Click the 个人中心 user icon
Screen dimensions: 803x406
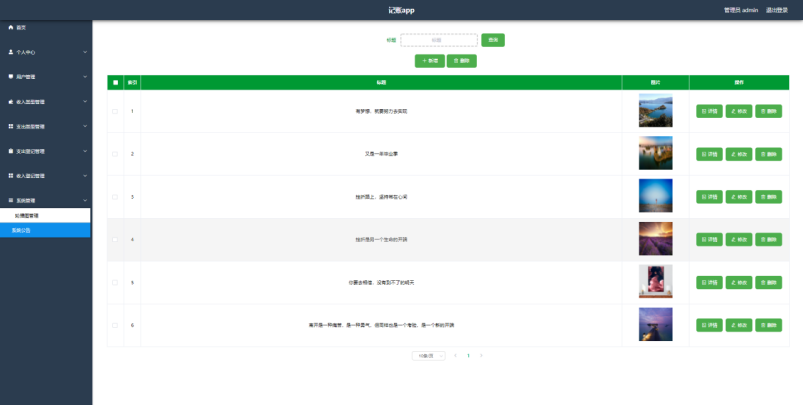(x=10, y=51)
